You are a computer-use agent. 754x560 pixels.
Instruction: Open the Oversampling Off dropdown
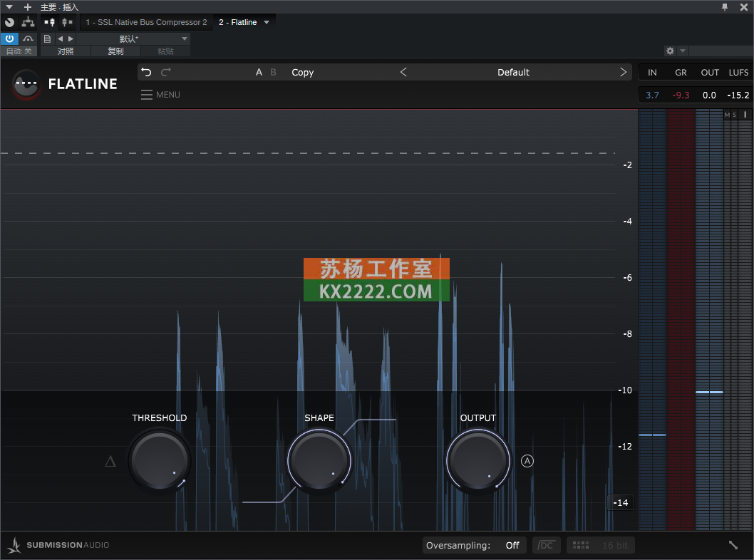point(474,545)
